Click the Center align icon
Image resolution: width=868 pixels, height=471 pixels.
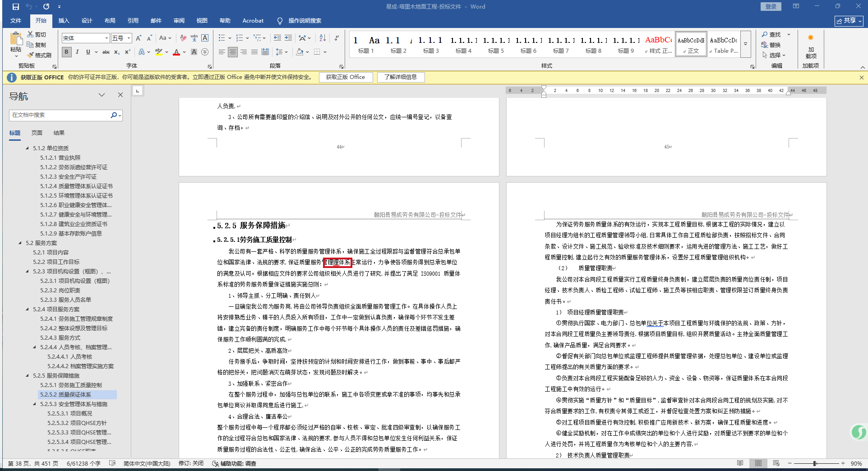(x=232, y=52)
